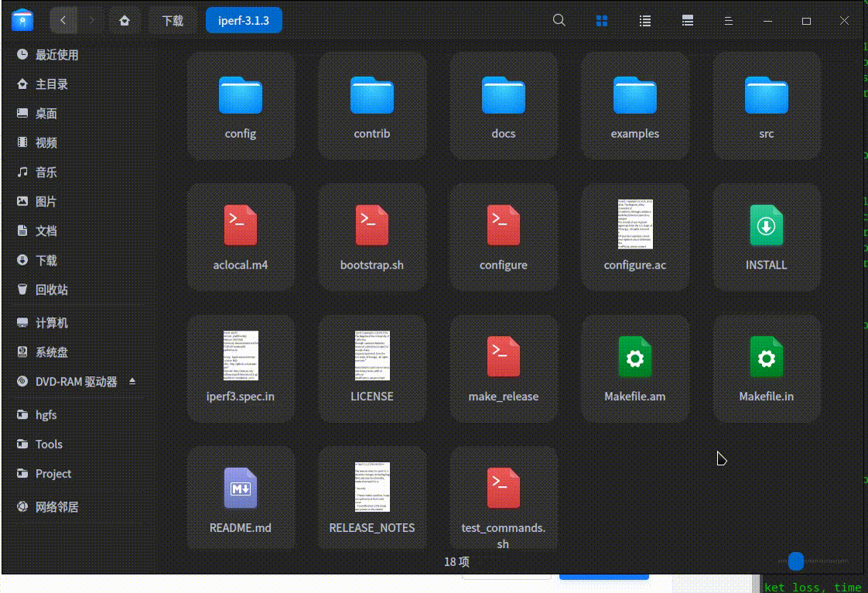The image size is (868, 593).
Task: Switch to compact detailed view
Action: (688, 21)
